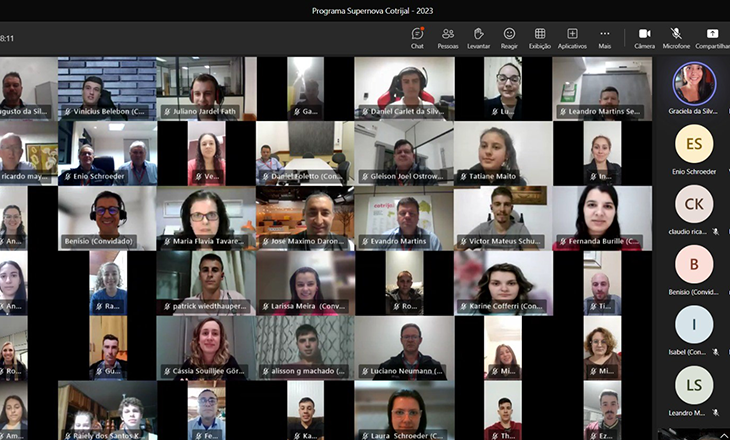Click muted mic icon on Tatiane Maito tile

[464, 176]
